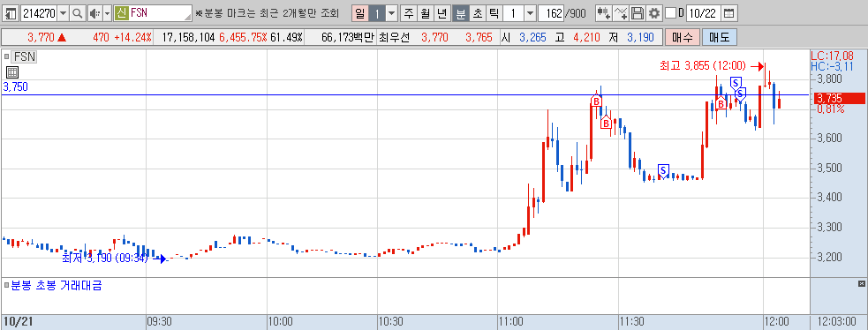Toggle the D checkbox beside the date field
Screen dimensions: 868x330
pyautogui.click(x=670, y=13)
